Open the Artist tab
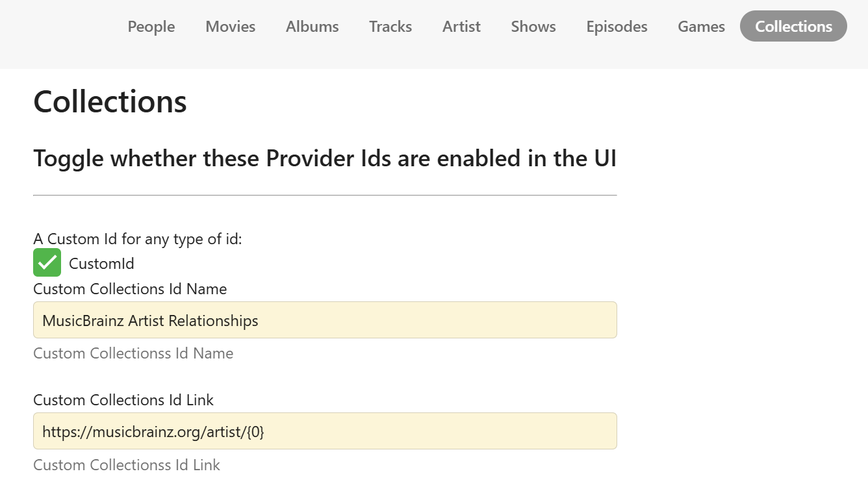The height and width of the screenshot is (478, 868). pos(461,27)
